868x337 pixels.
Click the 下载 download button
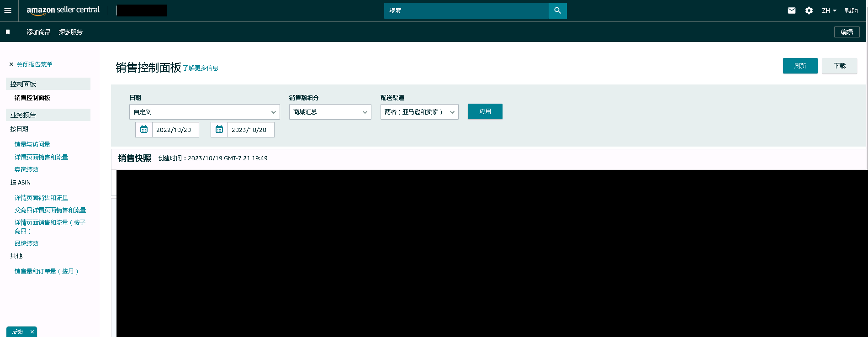840,66
